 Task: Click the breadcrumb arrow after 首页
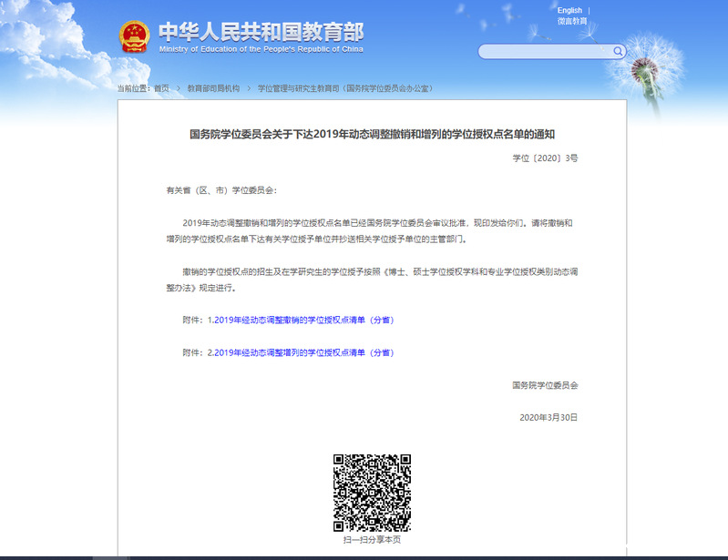[179, 88]
